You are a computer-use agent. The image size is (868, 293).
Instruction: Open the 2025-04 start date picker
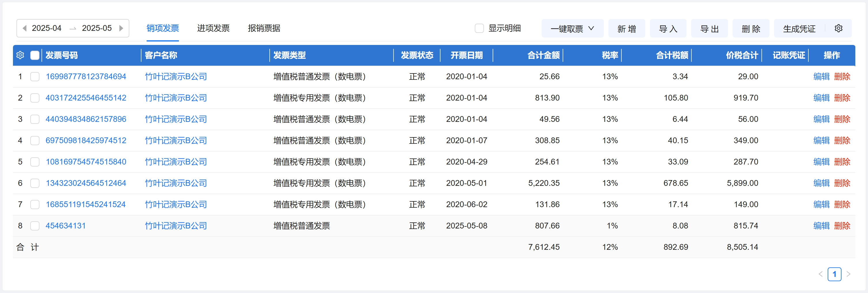46,28
